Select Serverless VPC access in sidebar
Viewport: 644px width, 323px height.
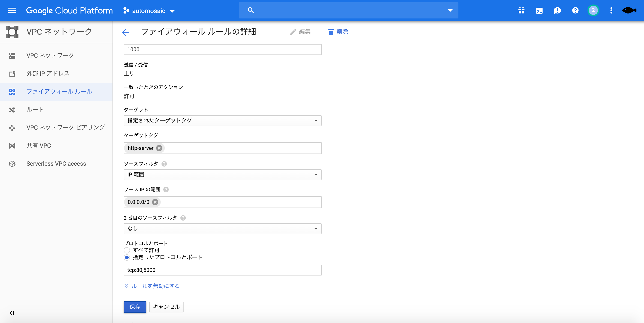56,164
